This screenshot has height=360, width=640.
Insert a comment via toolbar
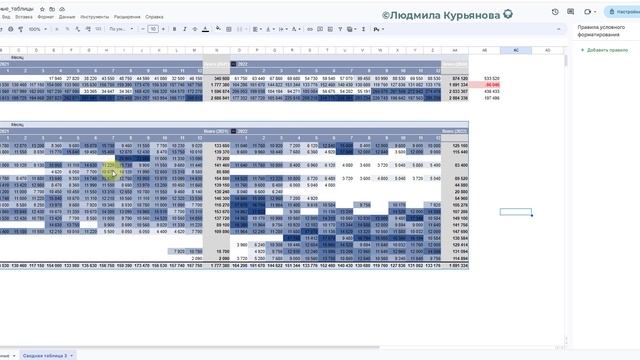tap(320, 29)
